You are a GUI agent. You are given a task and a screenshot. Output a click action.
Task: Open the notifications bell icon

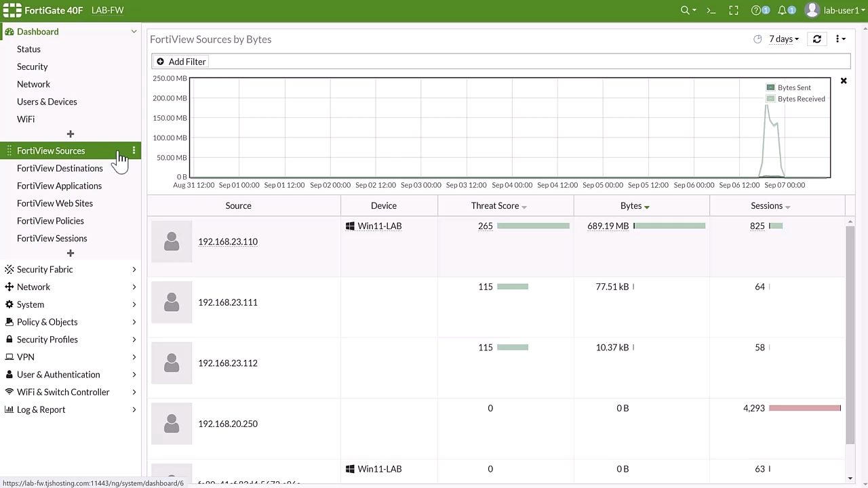783,10
